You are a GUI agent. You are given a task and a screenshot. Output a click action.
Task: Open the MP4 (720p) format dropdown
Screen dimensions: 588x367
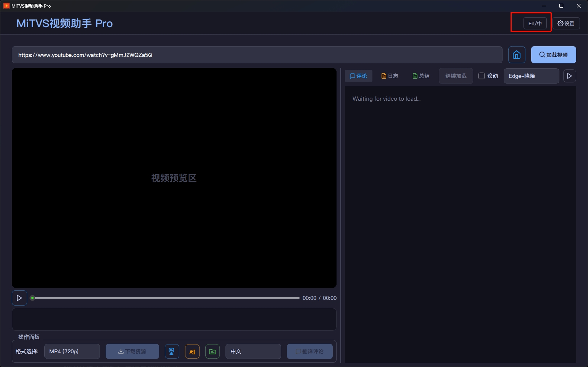pos(72,351)
